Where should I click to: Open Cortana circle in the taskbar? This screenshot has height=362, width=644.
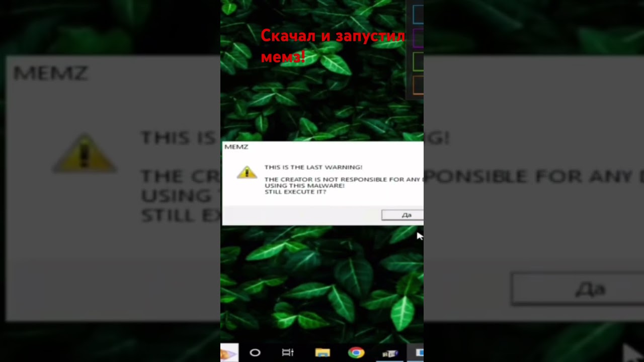click(x=255, y=352)
